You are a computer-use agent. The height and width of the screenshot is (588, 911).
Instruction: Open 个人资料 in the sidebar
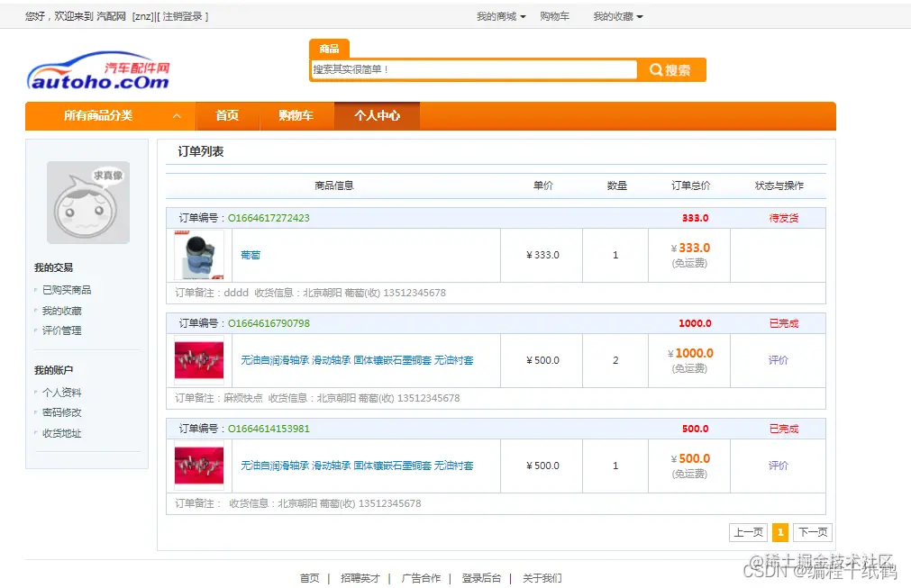pos(61,393)
